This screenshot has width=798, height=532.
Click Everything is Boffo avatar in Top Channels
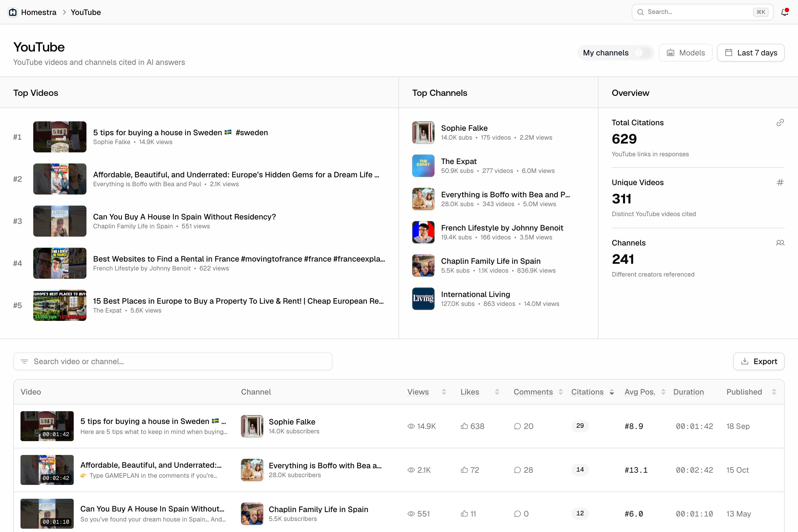pos(423,199)
